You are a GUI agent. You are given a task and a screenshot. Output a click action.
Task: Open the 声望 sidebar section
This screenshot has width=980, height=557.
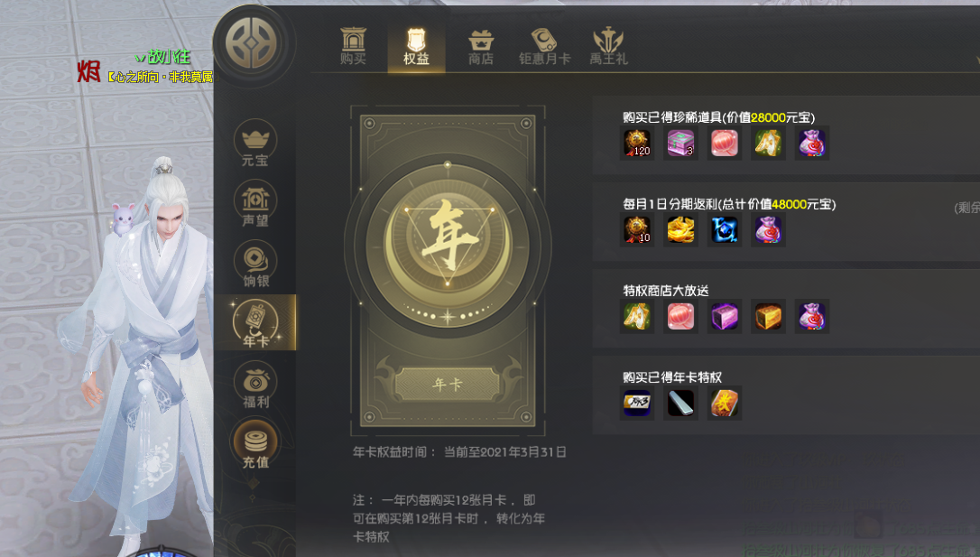click(x=255, y=204)
